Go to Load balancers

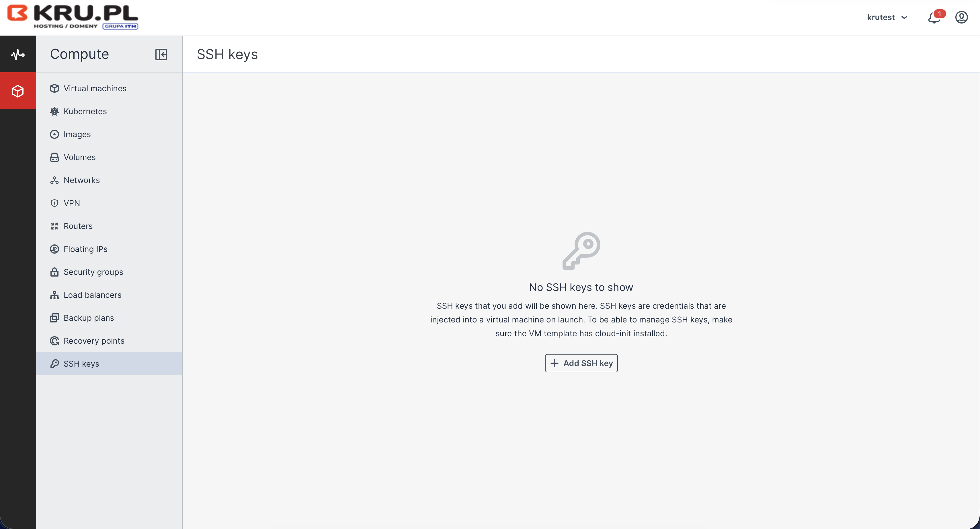point(92,295)
